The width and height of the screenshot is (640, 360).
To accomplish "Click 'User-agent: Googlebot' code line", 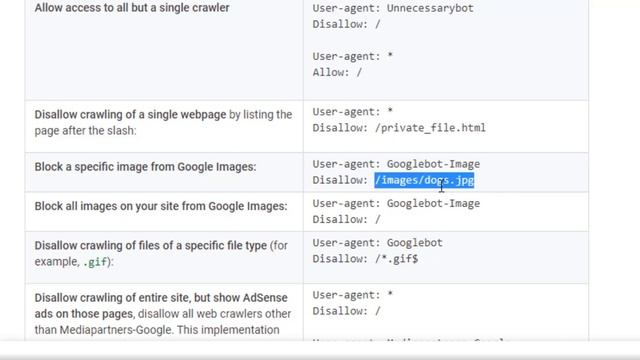I will (378, 243).
